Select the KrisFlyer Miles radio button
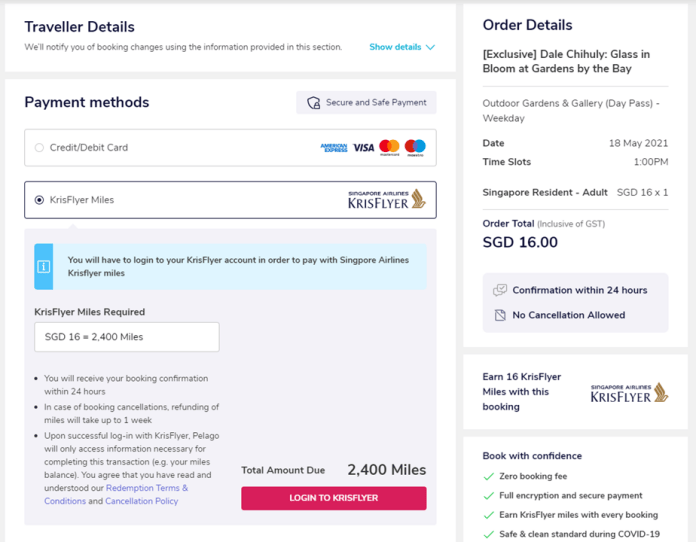The image size is (696, 542). (x=40, y=200)
